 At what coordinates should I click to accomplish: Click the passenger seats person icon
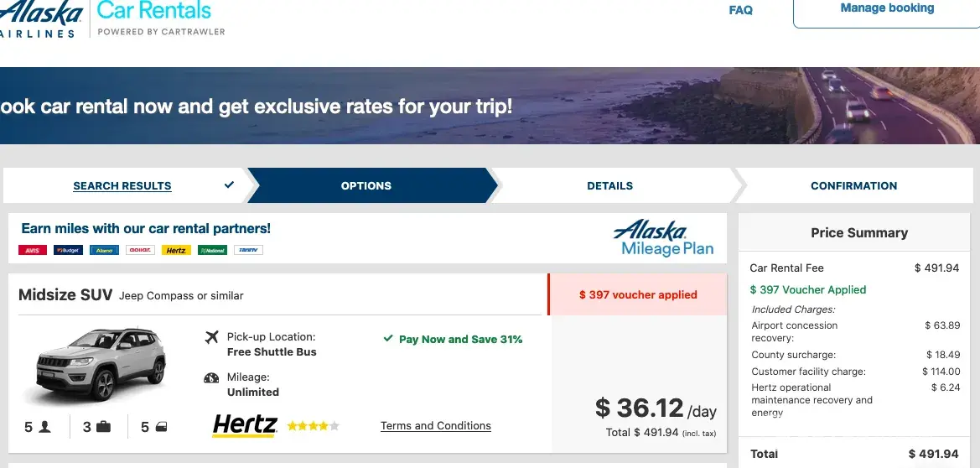45,427
